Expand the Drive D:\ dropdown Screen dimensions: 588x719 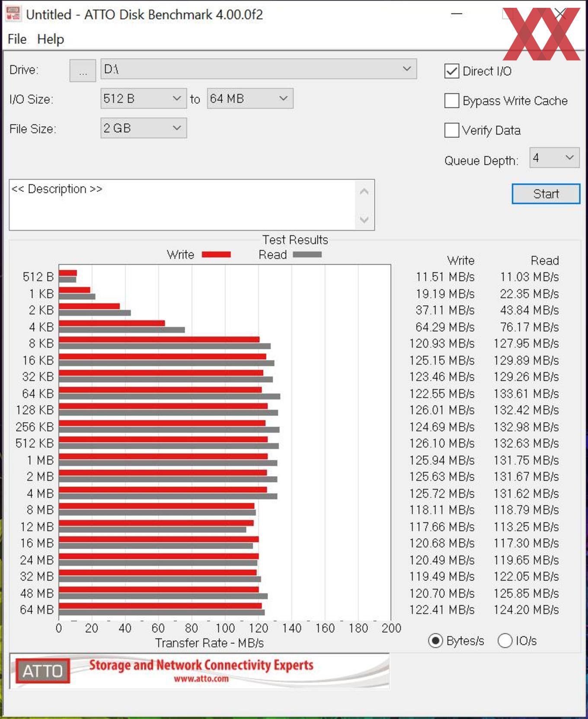point(259,69)
